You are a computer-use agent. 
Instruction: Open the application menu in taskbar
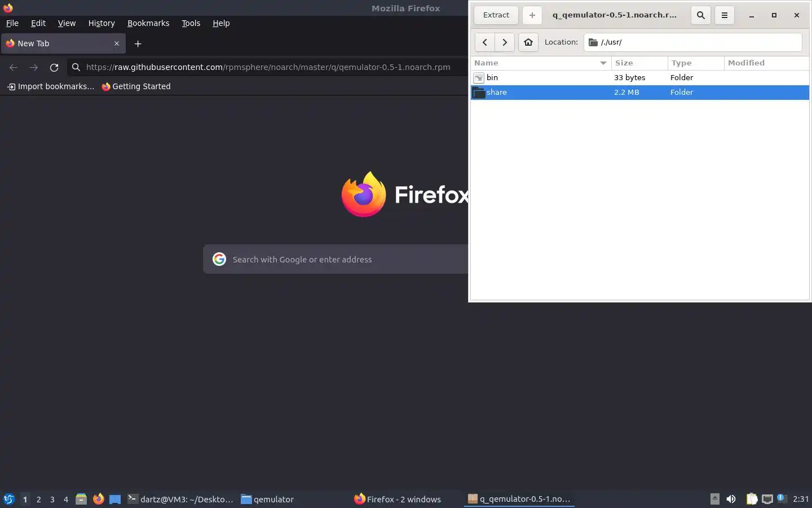click(9, 499)
